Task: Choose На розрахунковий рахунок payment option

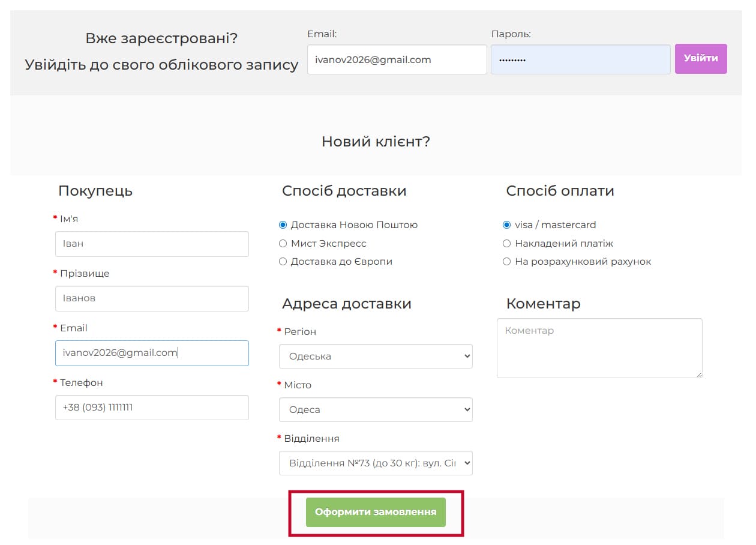Action: pyautogui.click(x=507, y=262)
